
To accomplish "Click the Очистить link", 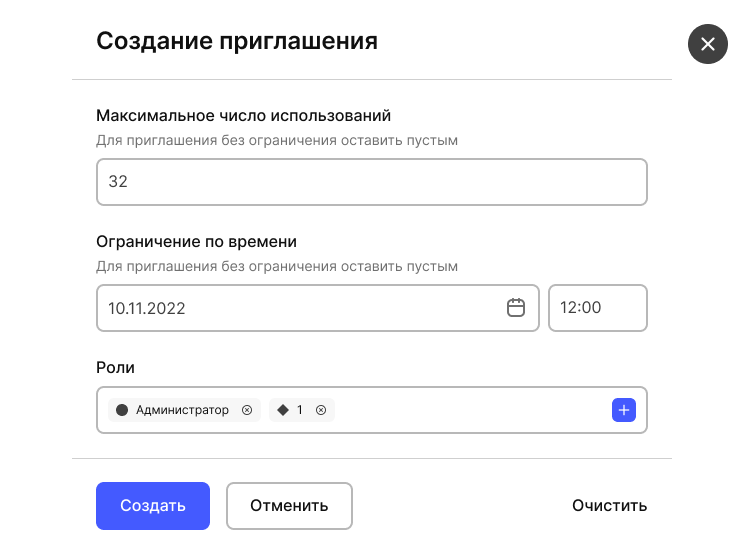I will point(609,506).
